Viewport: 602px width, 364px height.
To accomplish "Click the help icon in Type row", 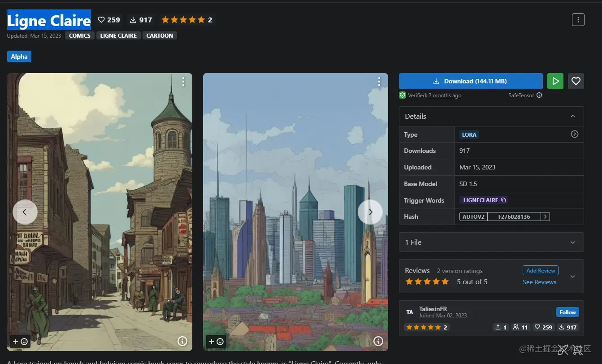I will [575, 134].
